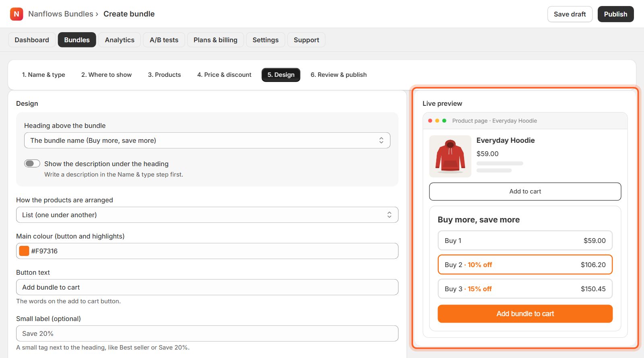Click the Everyday Hoodie product title
Screen dimensions: 644x358
point(506,140)
